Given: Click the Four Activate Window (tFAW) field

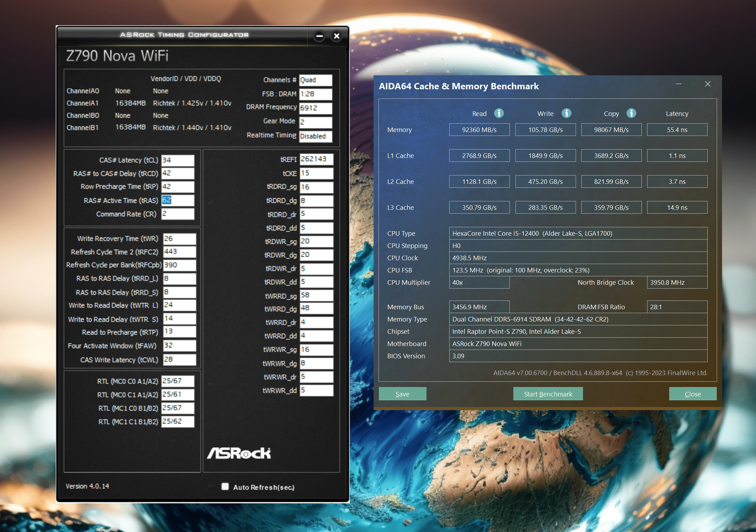Looking at the screenshot, I should pos(180,346).
